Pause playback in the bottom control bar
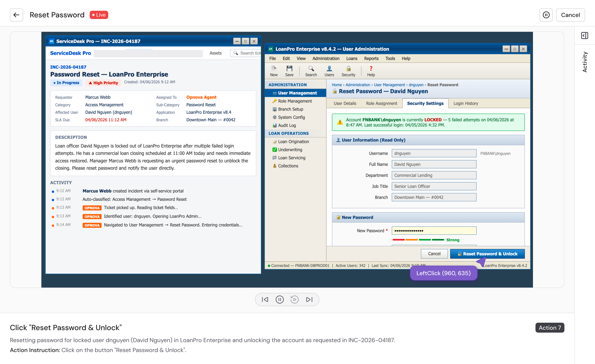Screen dimensions: 595x364 [280, 300]
